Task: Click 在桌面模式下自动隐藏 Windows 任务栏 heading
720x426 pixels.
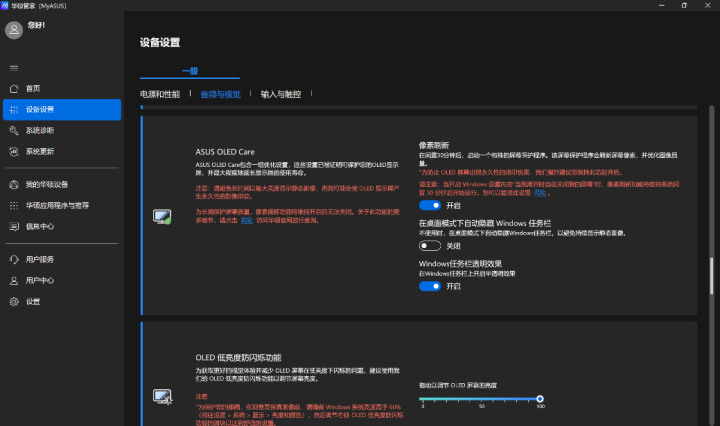Action: tap(485, 223)
